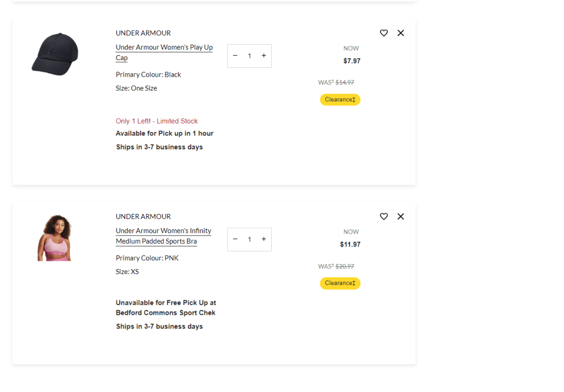This screenshot has height=392, width=564.
Task: Remove the Play Up Cap from cart
Action: pos(401,33)
